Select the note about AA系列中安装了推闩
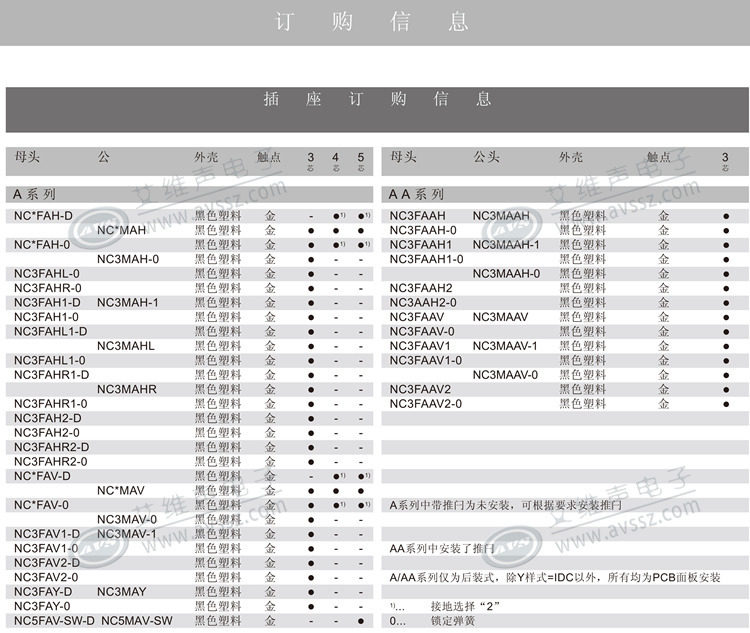The width and height of the screenshot is (750, 633). 441,548
